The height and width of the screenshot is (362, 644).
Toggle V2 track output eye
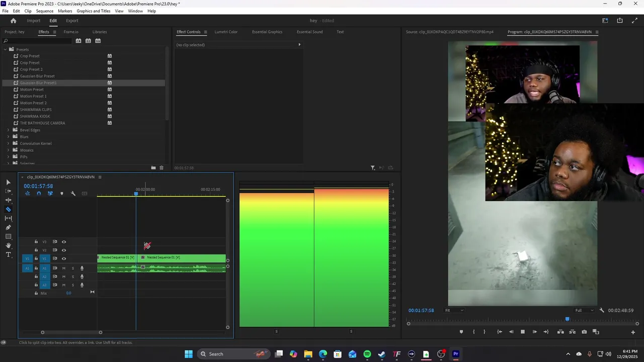pos(64,250)
